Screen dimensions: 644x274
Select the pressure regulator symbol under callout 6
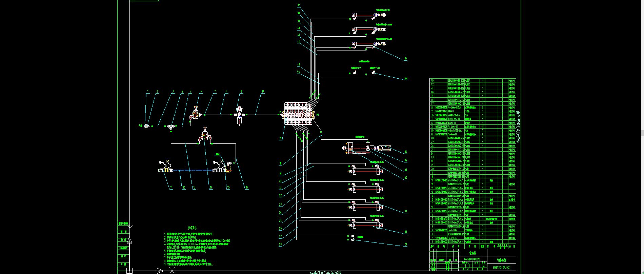(196, 113)
